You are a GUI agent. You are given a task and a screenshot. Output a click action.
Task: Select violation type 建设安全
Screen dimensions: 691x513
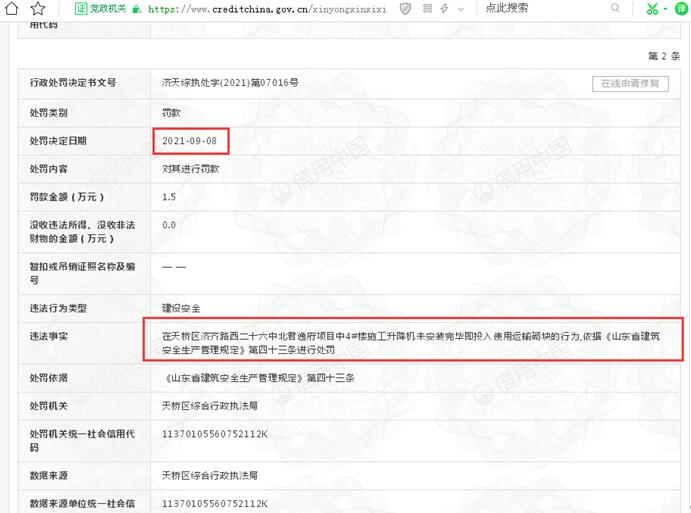tap(181, 309)
